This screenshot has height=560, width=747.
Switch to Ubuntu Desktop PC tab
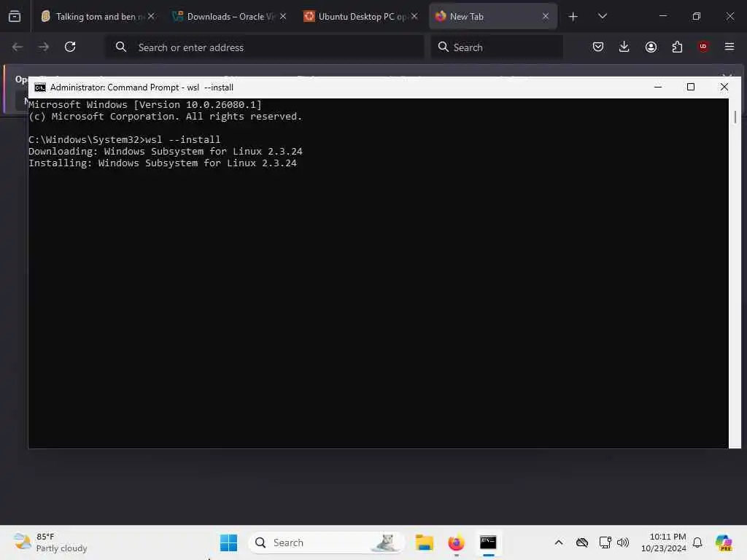tap(360, 16)
